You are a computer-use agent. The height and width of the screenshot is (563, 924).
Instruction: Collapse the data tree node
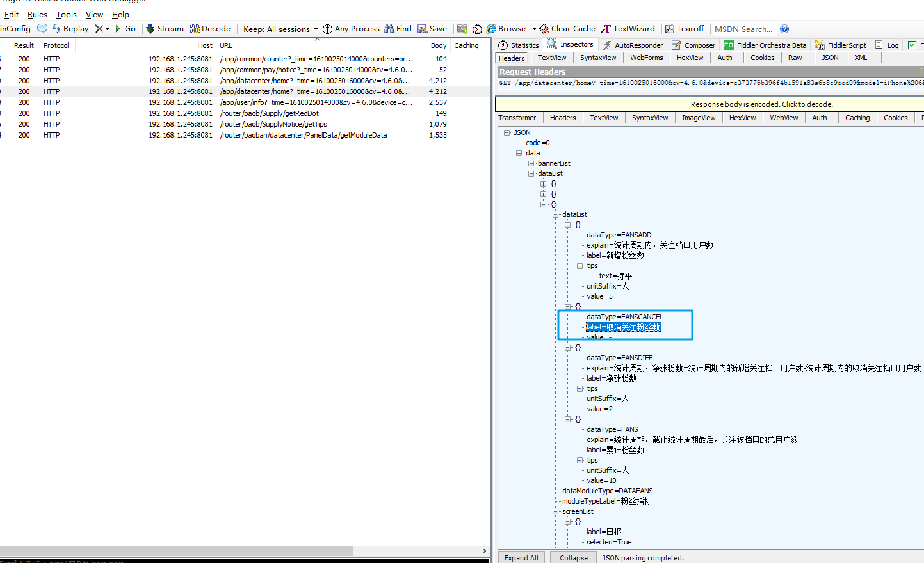pyautogui.click(x=519, y=153)
